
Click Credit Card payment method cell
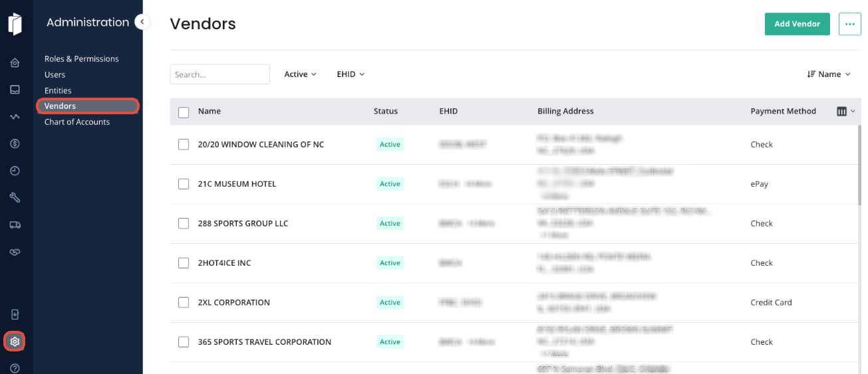click(771, 302)
